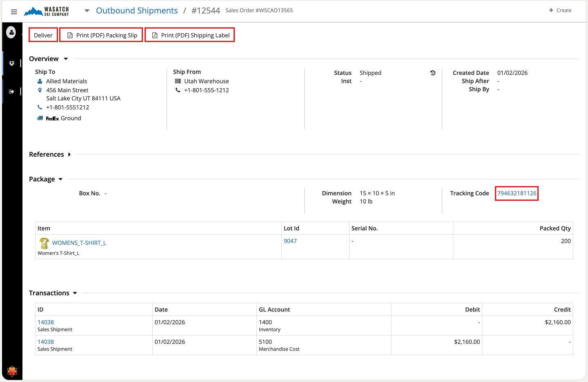
Task: Click the Wasatch Ski Company logo
Action: coord(47,11)
